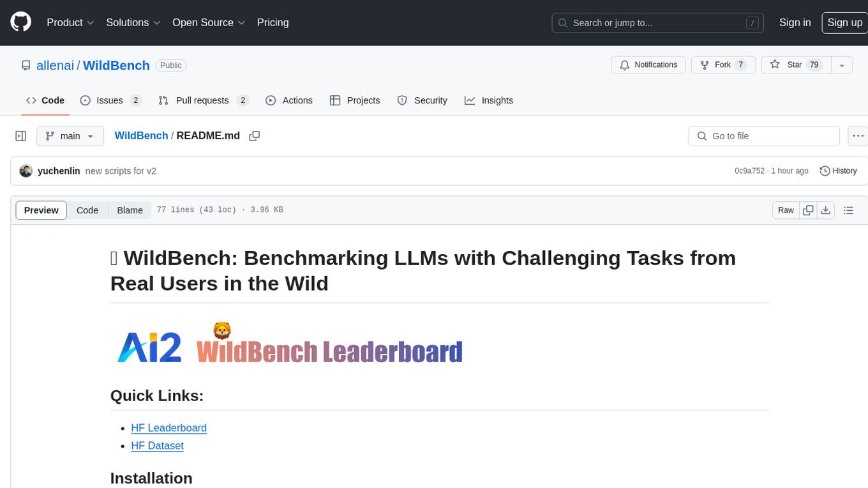Open the Raw file view
The image size is (868, 488).
(786, 210)
